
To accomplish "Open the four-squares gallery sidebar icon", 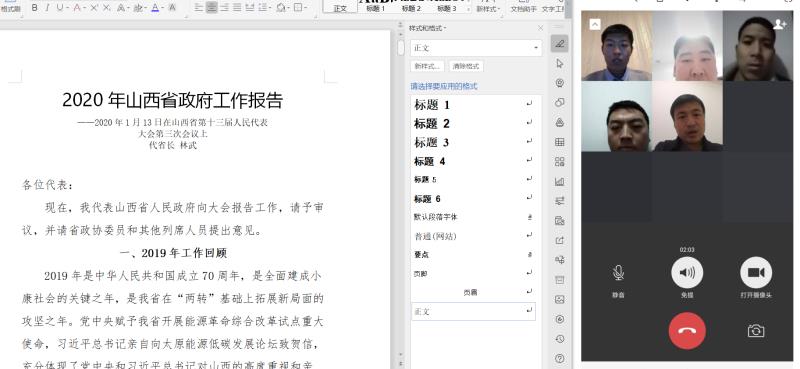I will pos(560,162).
